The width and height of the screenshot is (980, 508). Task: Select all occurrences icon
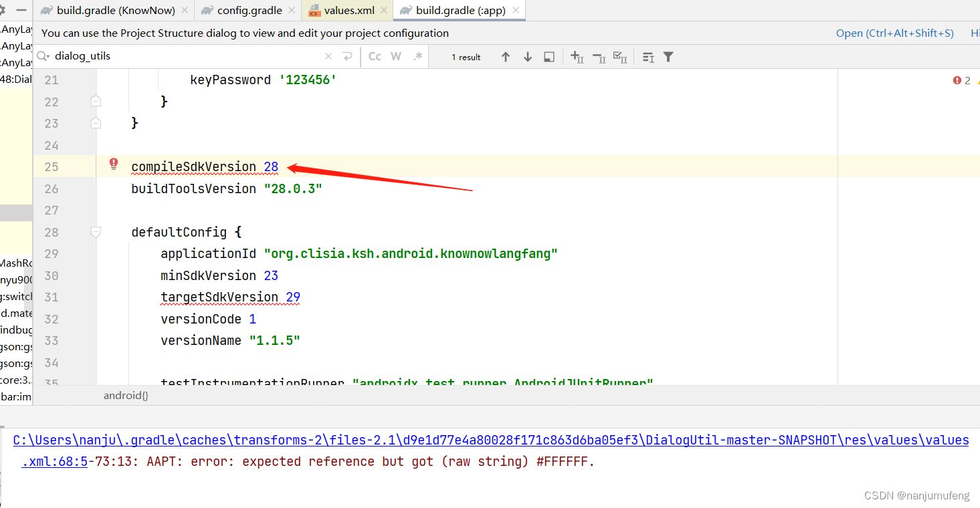(620, 57)
